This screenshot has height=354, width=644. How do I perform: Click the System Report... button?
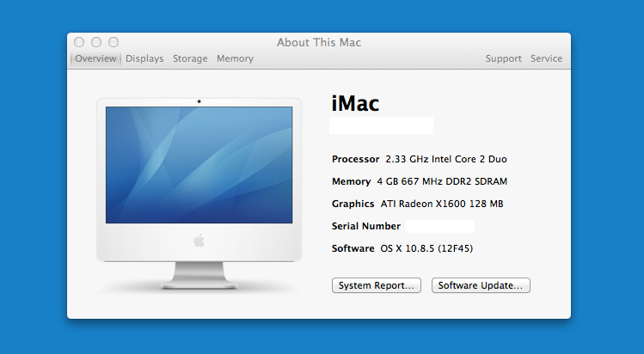pyautogui.click(x=377, y=285)
